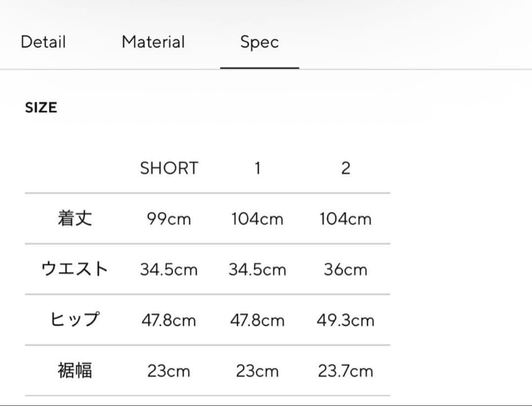Open the Material tab

[x=153, y=42]
